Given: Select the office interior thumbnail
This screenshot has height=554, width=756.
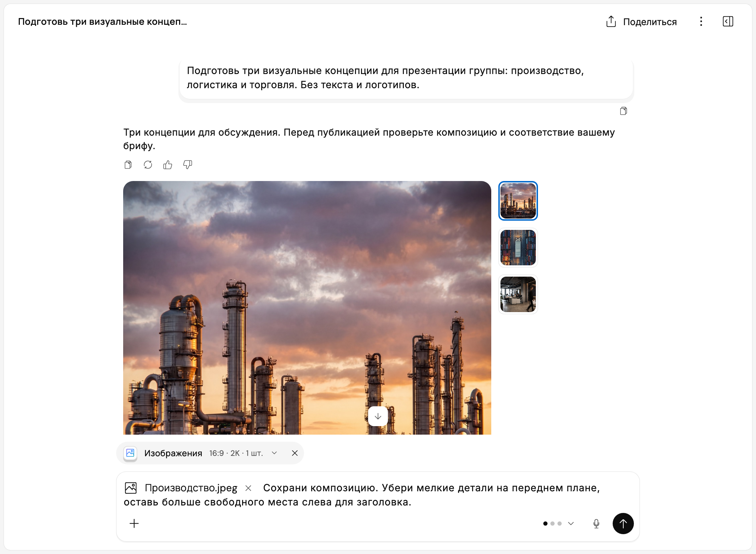Looking at the screenshot, I should pos(518,294).
